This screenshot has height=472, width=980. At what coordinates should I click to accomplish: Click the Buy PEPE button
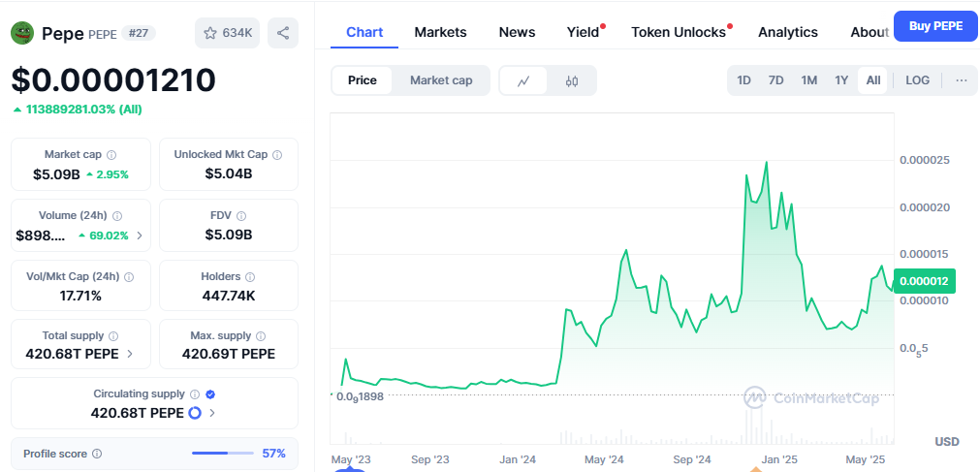[935, 26]
